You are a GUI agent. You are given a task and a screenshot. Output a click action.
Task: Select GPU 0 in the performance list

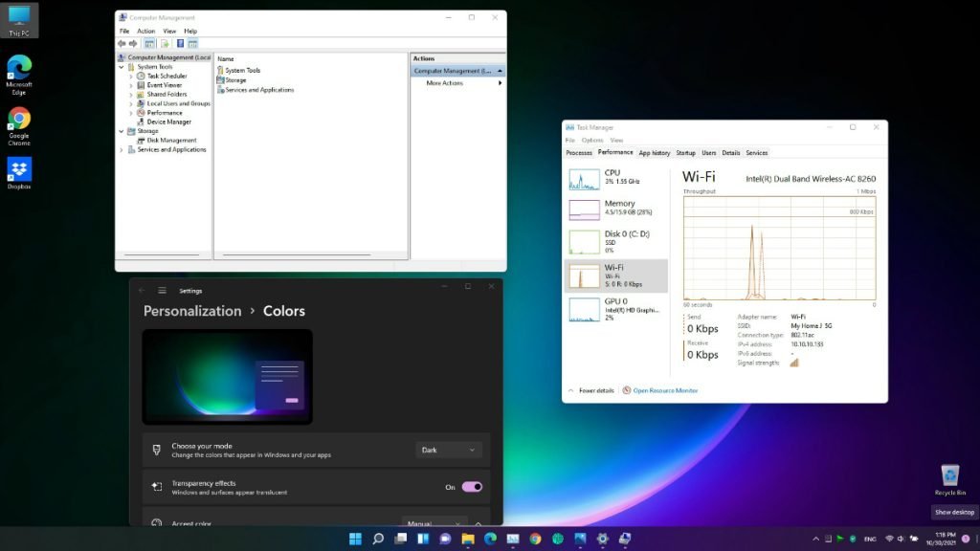pyautogui.click(x=616, y=309)
